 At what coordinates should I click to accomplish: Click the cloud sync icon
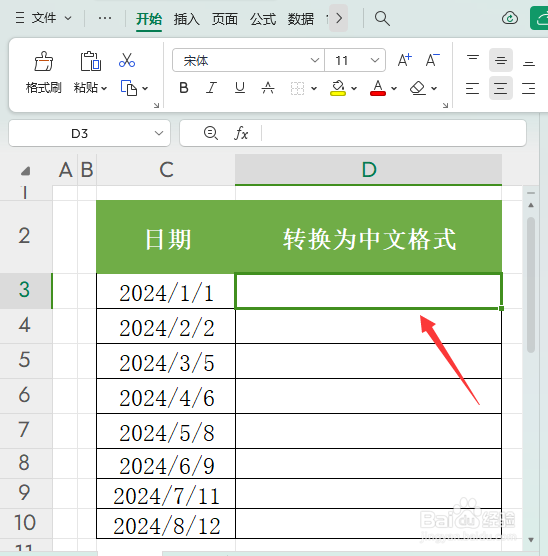510,18
